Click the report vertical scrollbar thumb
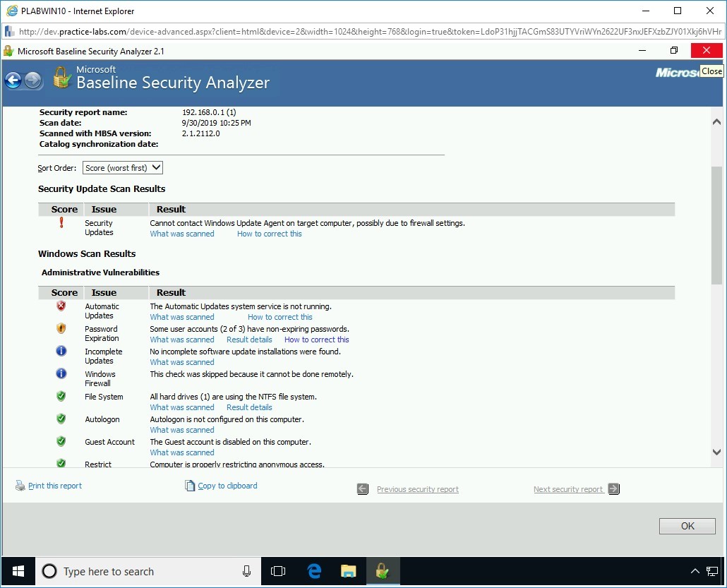 [x=716, y=225]
